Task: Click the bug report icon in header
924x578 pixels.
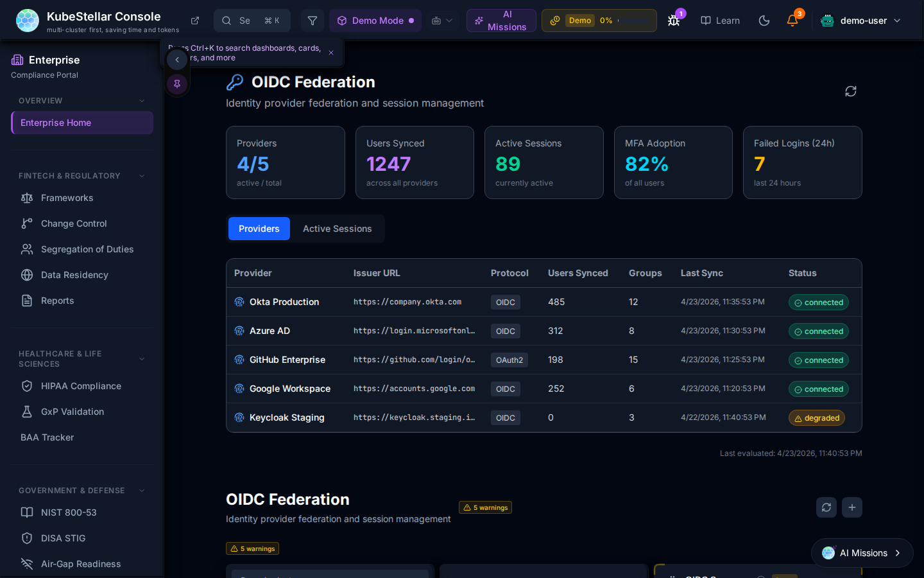Action: tap(674, 21)
